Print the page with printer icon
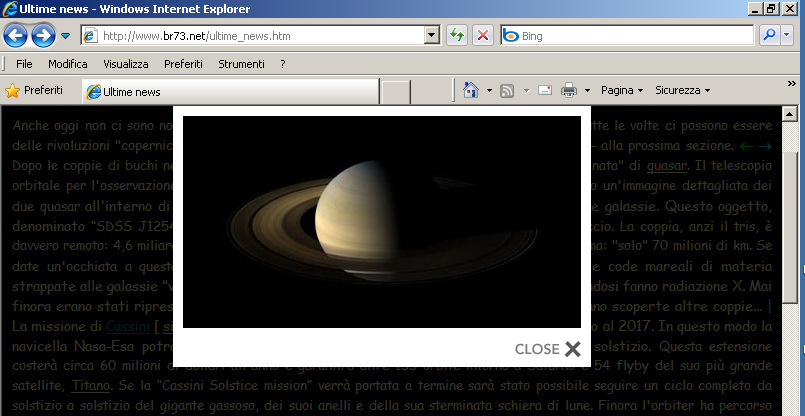 click(x=569, y=90)
